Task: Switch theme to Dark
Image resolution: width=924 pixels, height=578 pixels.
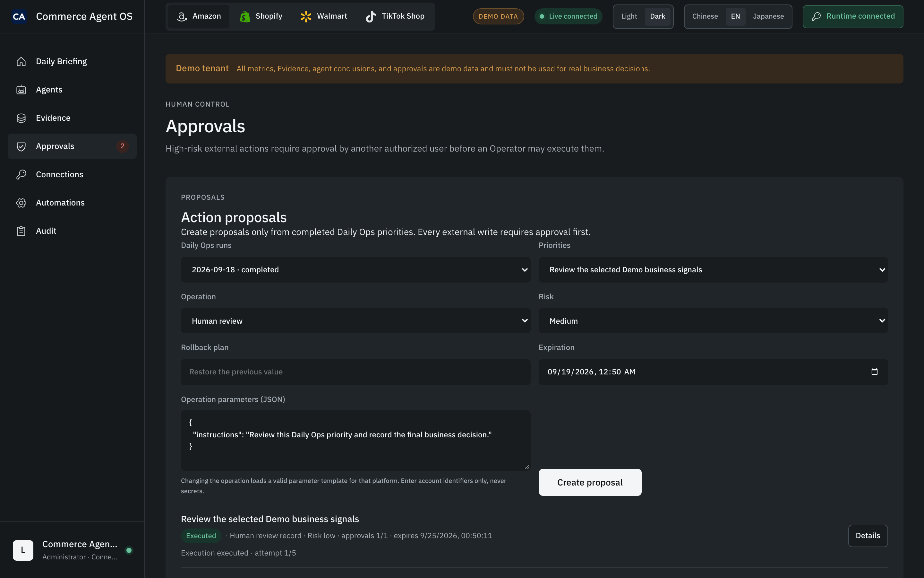Action: point(657,16)
